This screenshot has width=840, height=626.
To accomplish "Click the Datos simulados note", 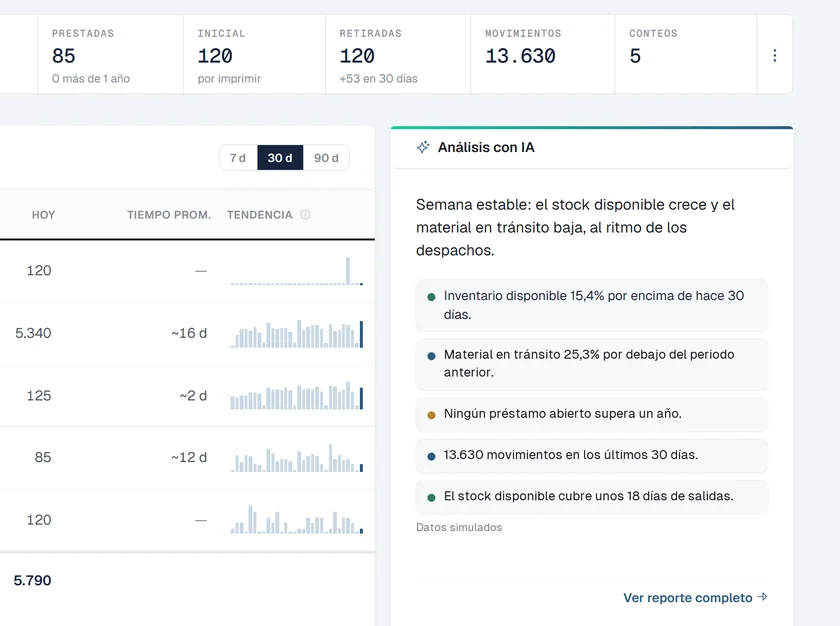I will coord(459,527).
